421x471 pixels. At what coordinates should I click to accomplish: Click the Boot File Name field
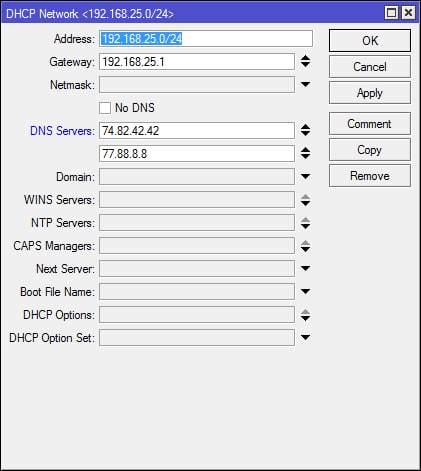pos(197,292)
